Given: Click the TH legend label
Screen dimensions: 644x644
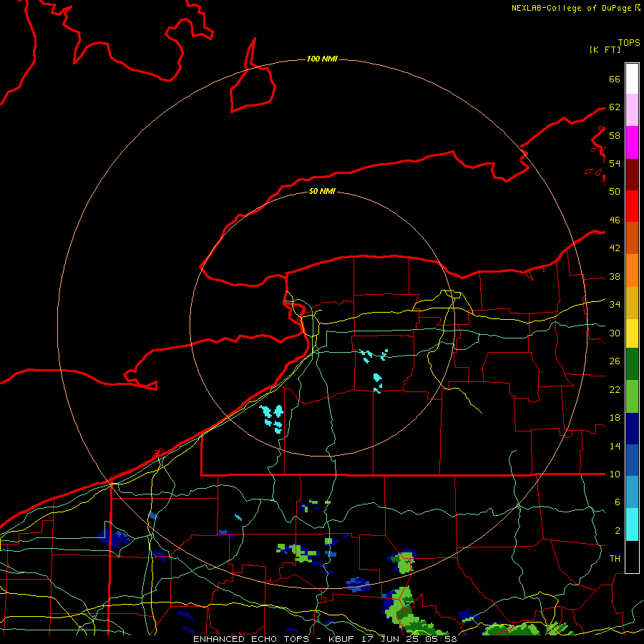Looking at the screenshot, I should coord(615,558).
